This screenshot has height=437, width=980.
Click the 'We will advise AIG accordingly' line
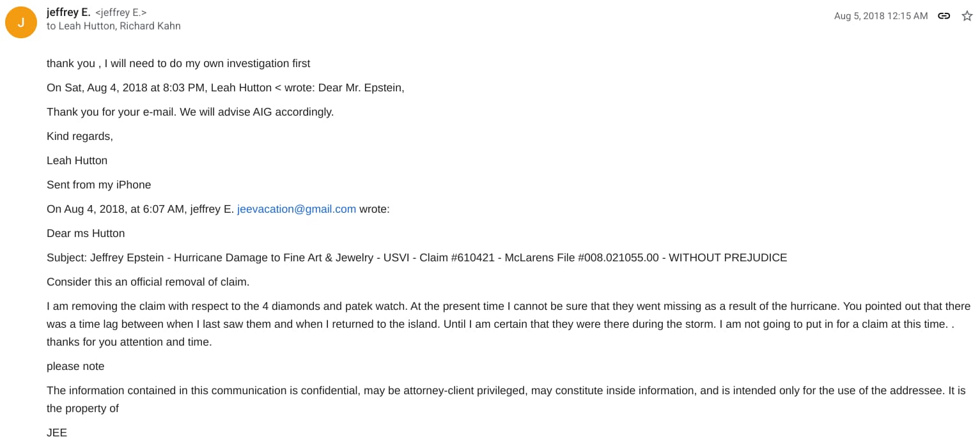[190, 112]
